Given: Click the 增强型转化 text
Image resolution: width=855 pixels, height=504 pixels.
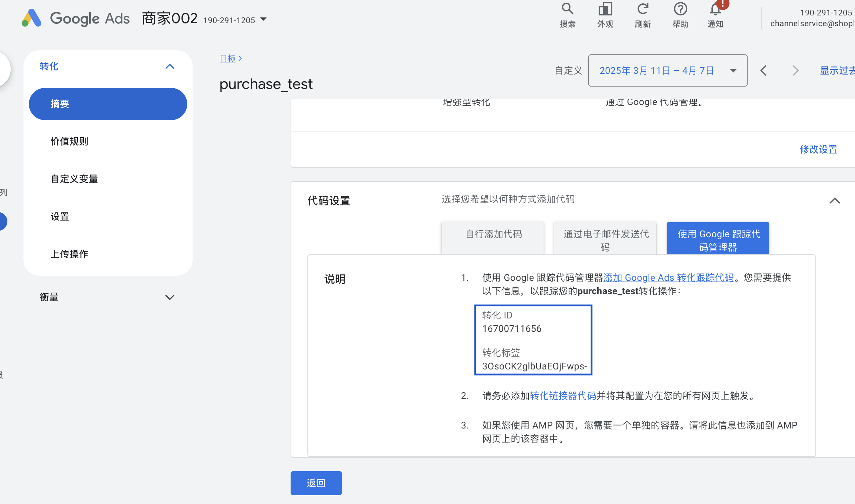Looking at the screenshot, I should point(466,102).
